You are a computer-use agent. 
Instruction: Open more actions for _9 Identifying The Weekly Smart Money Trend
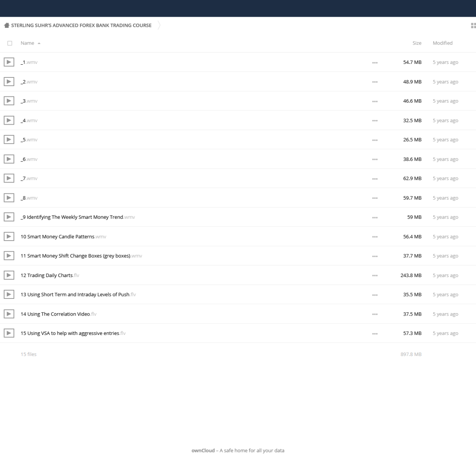[x=375, y=218]
